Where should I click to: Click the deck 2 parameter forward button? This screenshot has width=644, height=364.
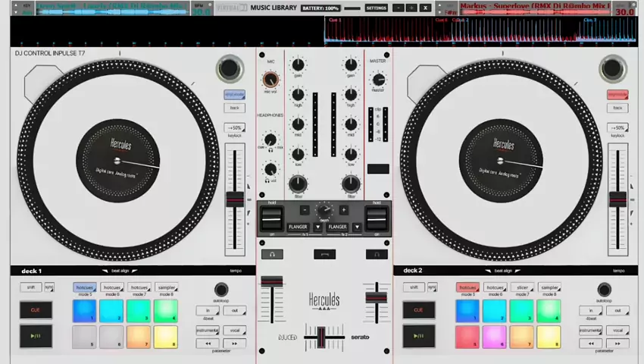[618, 343]
